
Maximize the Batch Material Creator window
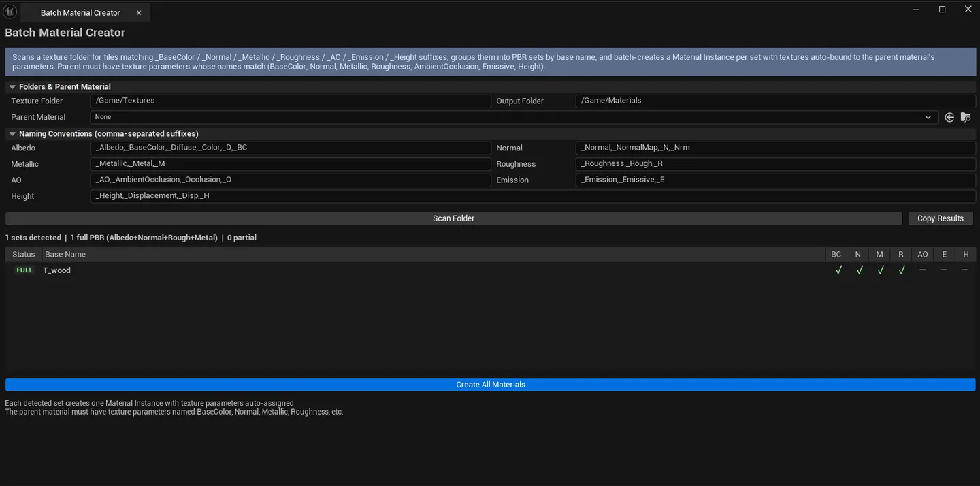943,10
